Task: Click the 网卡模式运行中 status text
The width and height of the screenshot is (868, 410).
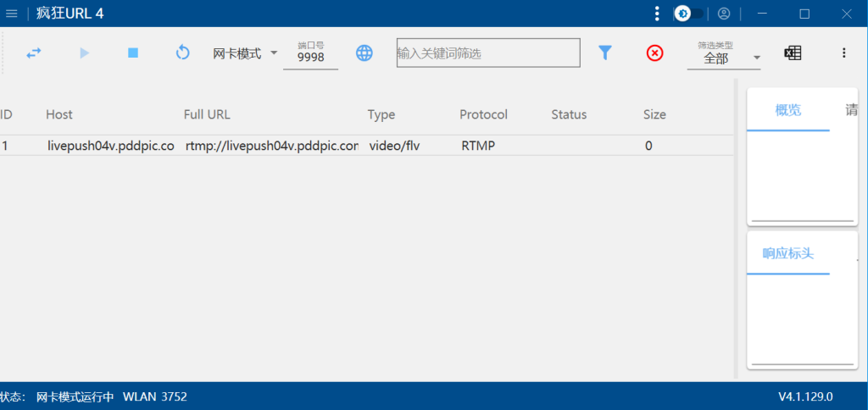Action: tap(75, 396)
